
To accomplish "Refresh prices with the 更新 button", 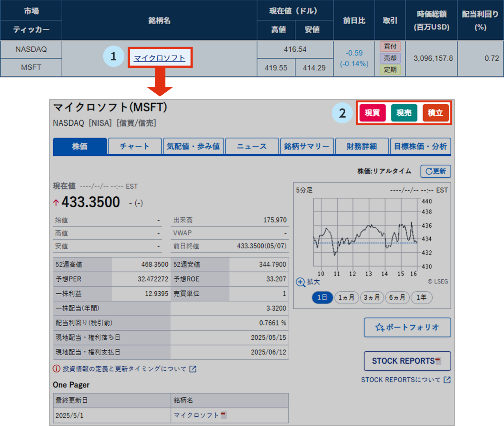I will [436, 171].
